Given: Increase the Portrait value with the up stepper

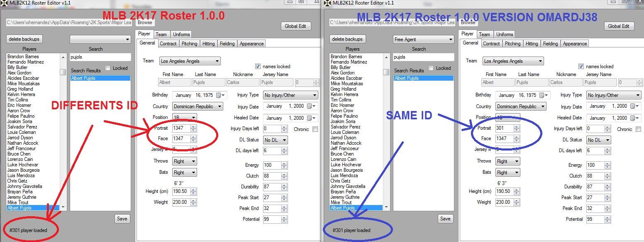Looking at the screenshot, I should (194, 126).
